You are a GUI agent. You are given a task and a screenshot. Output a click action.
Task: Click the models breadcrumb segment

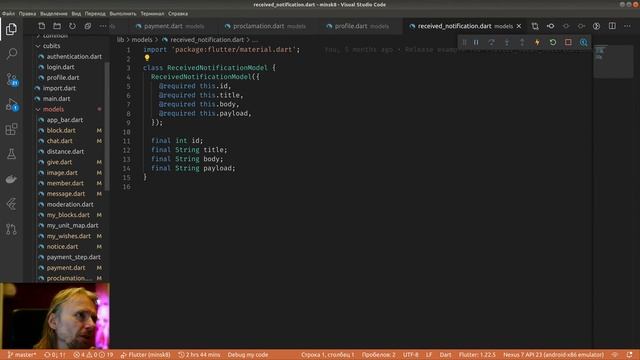tap(142, 40)
